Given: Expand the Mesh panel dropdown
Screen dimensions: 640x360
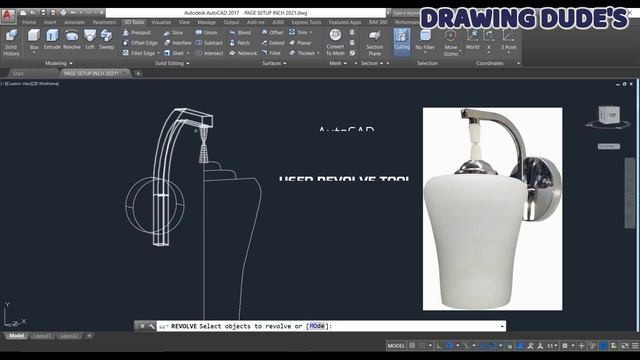Looking at the screenshot, I should [338, 63].
